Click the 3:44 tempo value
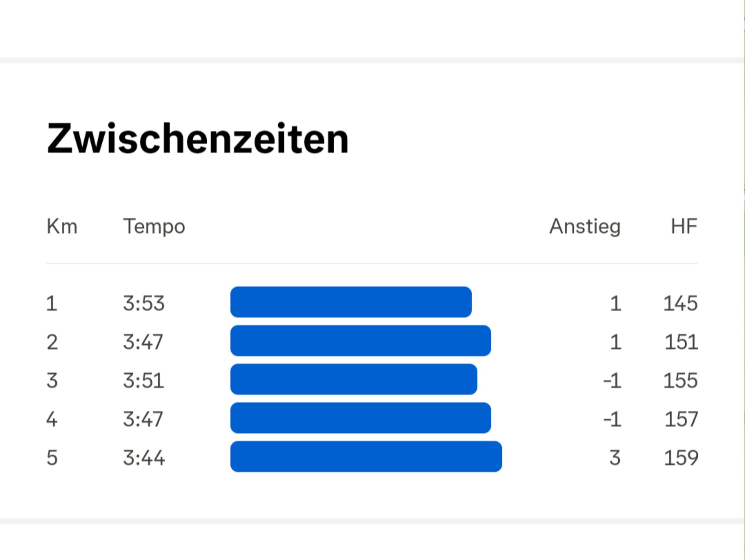The image size is (745, 560). click(144, 457)
